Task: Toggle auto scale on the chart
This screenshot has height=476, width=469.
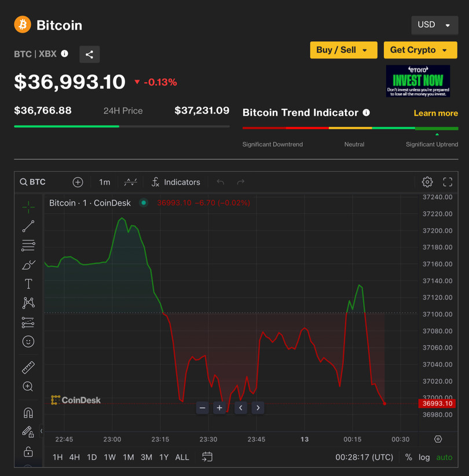Action: coord(444,457)
